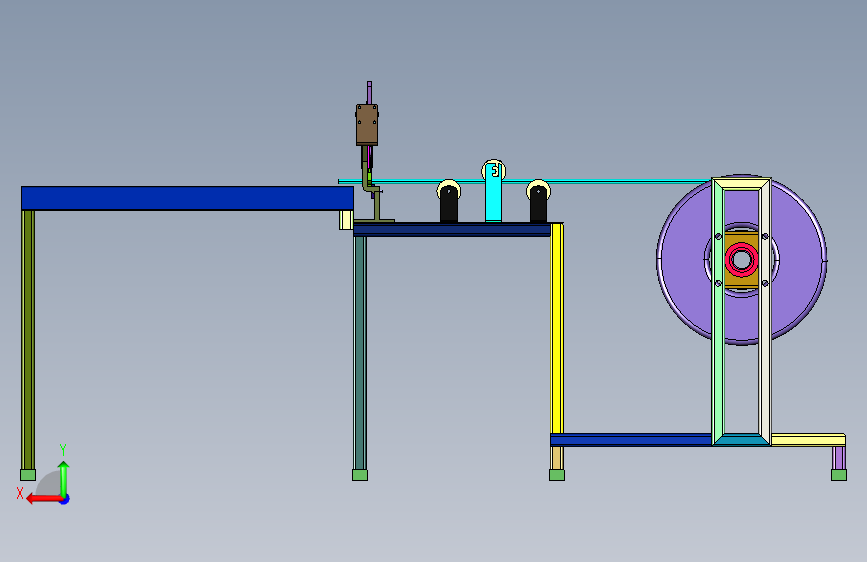Click the green Y axis arrow of the triad
Image resolution: width=867 pixels, height=562 pixels.
point(64,478)
